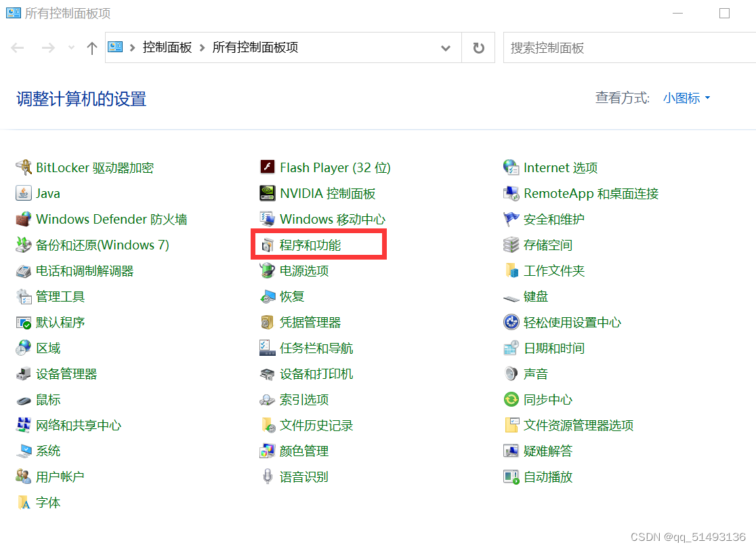Screen dimensions: 756x549
Task: Go up one level with up arrow
Action: (91, 47)
